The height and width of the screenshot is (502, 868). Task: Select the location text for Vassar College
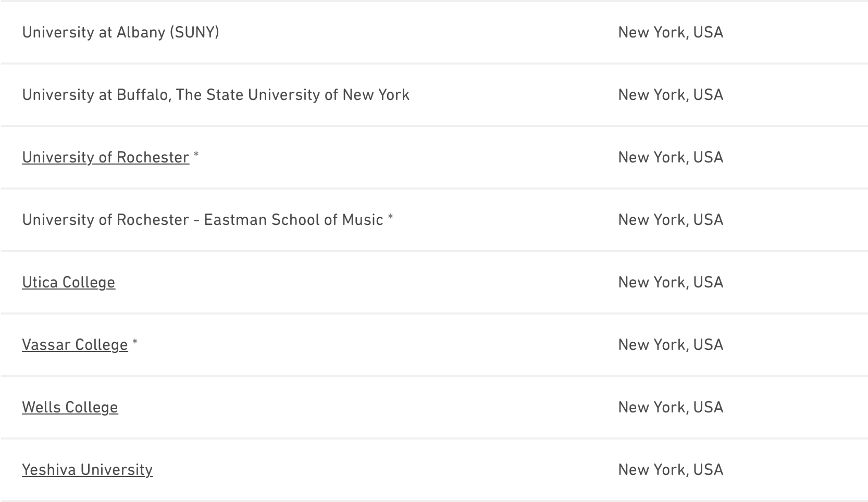coord(671,345)
